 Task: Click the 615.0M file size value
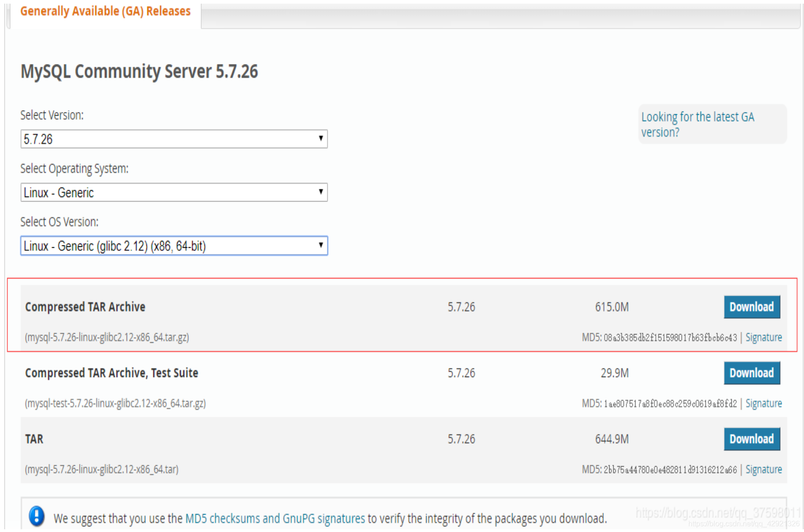(x=612, y=307)
